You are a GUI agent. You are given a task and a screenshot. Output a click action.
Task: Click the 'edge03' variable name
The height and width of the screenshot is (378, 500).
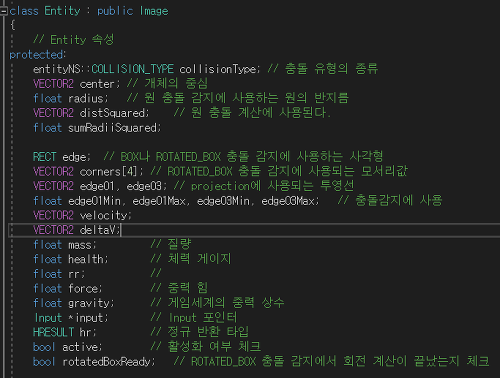click(144, 186)
